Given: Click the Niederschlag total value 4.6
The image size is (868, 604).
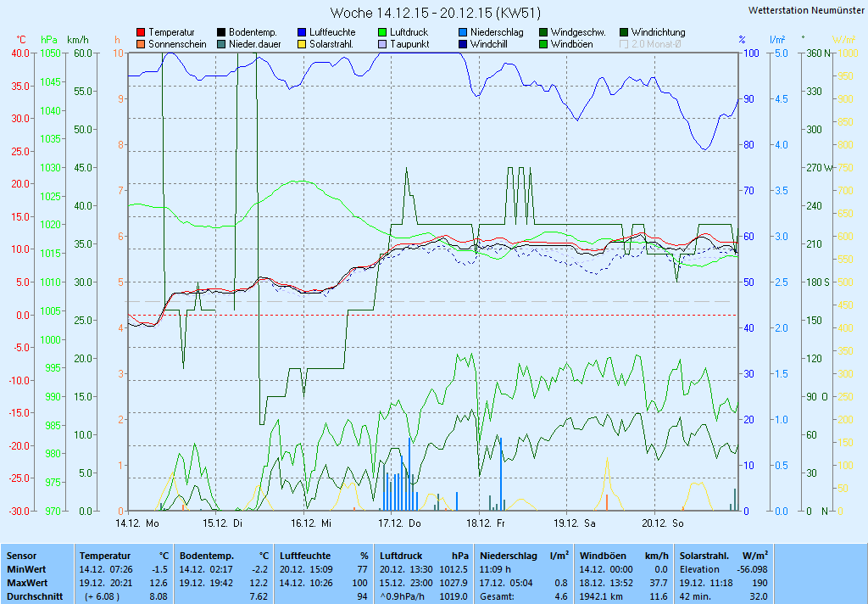Looking at the screenshot, I should pos(561,597).
